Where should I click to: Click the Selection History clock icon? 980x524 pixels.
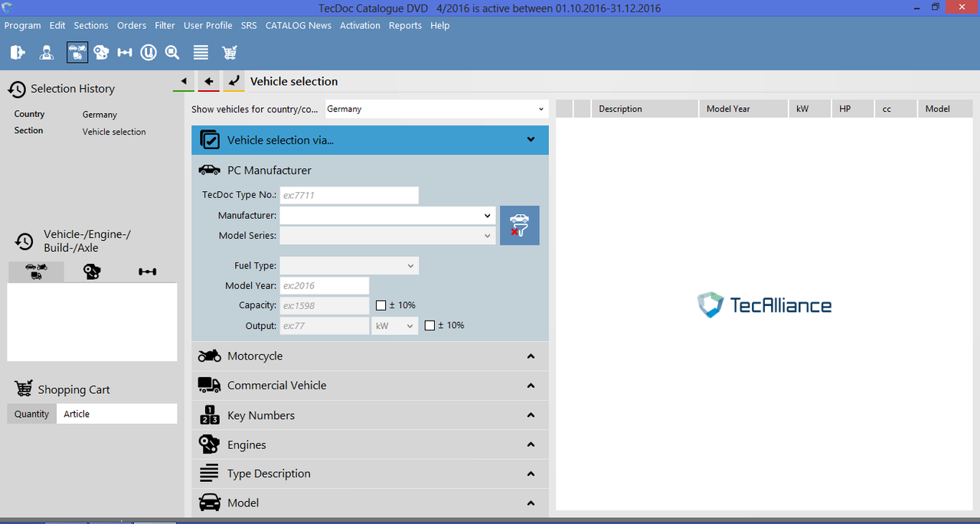(x=17, y=90)
